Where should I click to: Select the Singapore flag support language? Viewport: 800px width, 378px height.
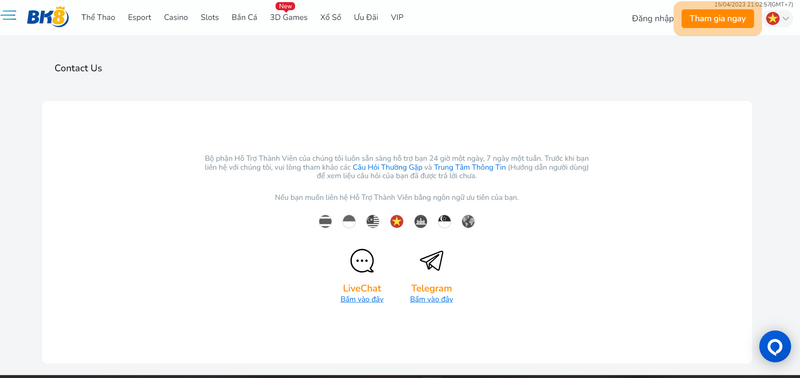444,221
